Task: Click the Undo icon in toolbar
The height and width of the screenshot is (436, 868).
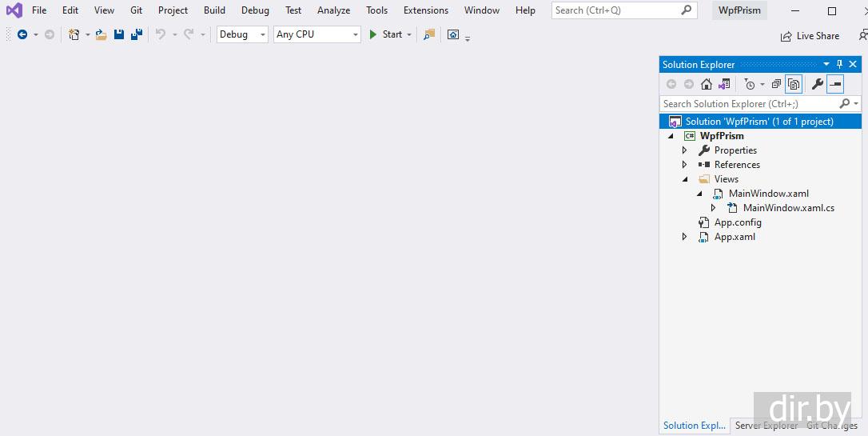Action: pyautogui.click(x=161, y=34)
